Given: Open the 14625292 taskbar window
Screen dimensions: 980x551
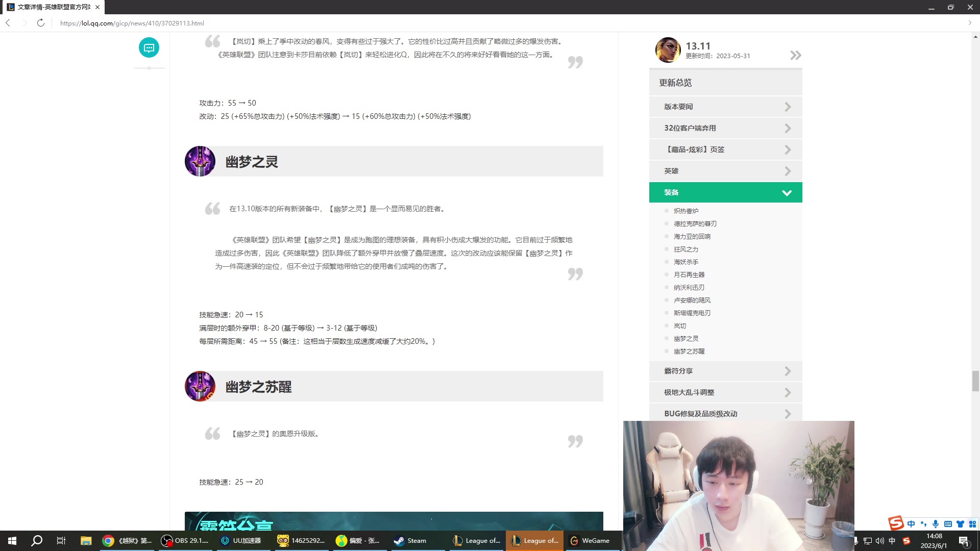Looking at the screenshot, I should (302, 541).
